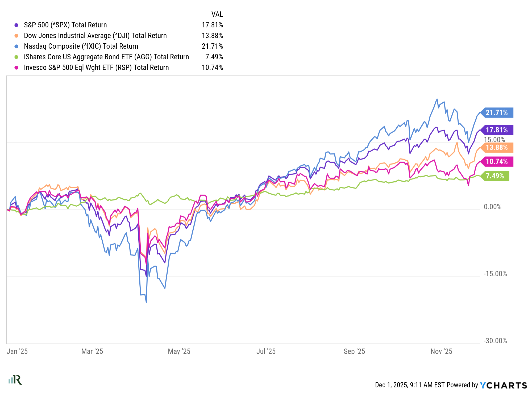Image resolution: width=532 pixels, height=393 pixels.
Task: Click the pink RSP legend dot
Action: pyautogui.click(x=16, y=68)
